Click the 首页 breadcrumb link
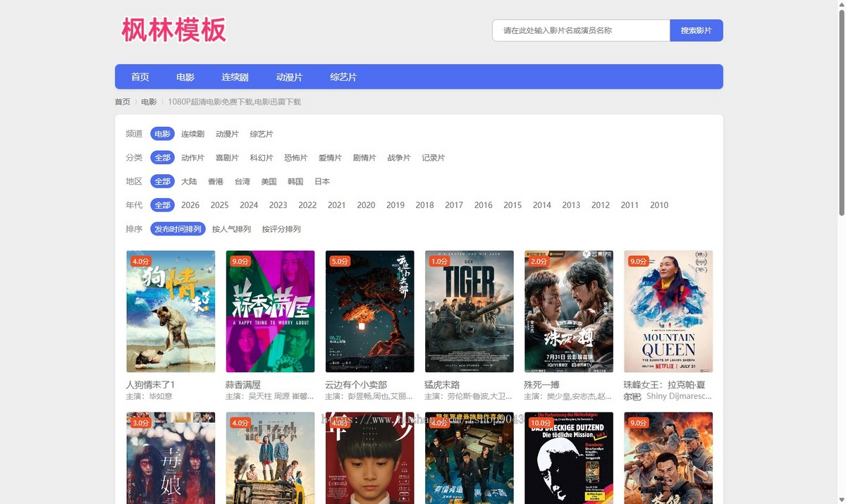Image resolution: width=846 pixels, height=504 pixels. point(123,102)
